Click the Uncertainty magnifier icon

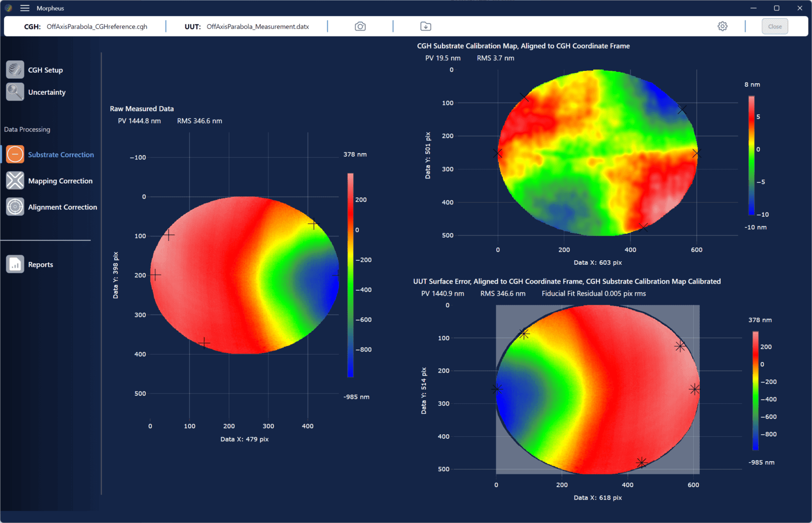(15, 92)
